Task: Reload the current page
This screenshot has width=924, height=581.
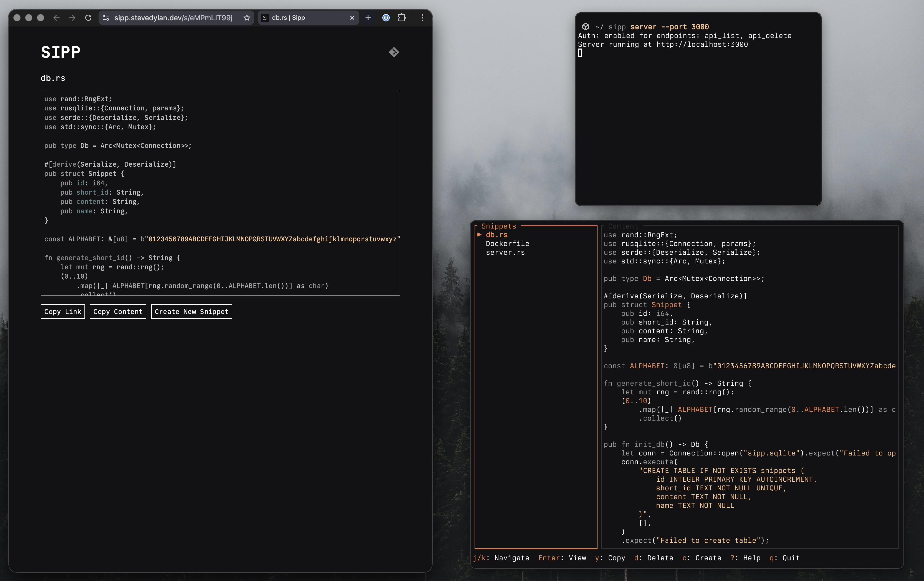Action: [88, 18]
